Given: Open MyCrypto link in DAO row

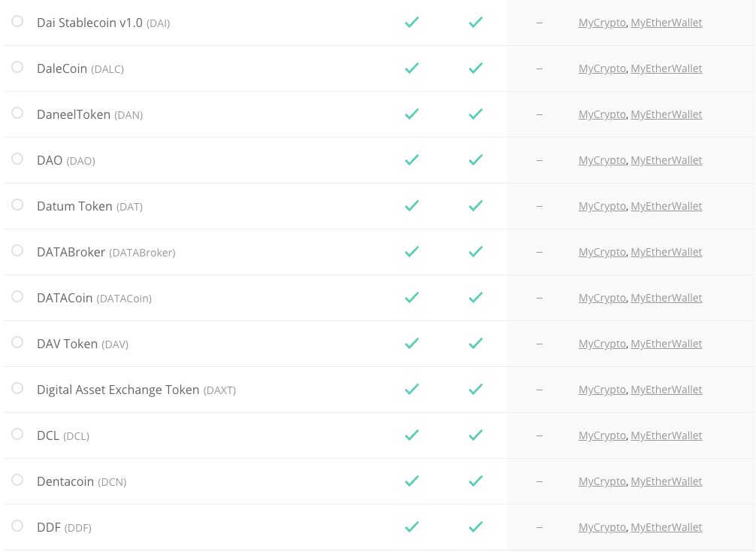Looking at the screenshot, I should point(602,160).
